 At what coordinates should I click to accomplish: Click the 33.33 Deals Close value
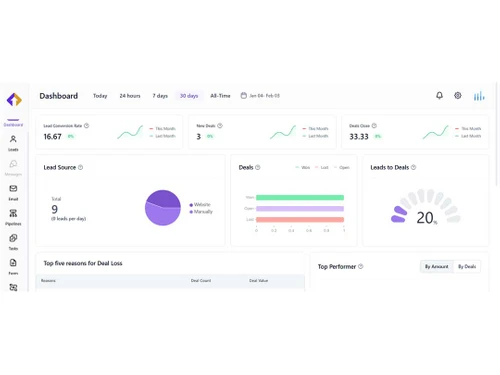(x=359, y=137)
